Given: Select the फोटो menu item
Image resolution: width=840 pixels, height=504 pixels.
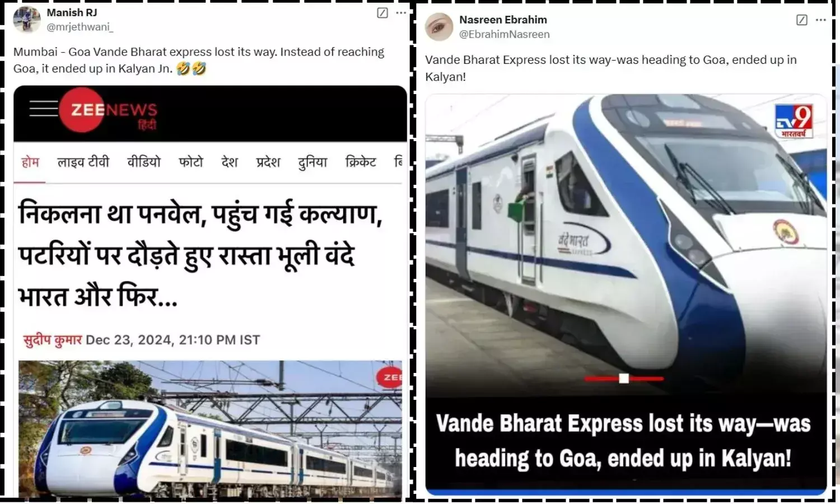Looking at the screenshot, I should pyautogui.click(x=191, y=162).
